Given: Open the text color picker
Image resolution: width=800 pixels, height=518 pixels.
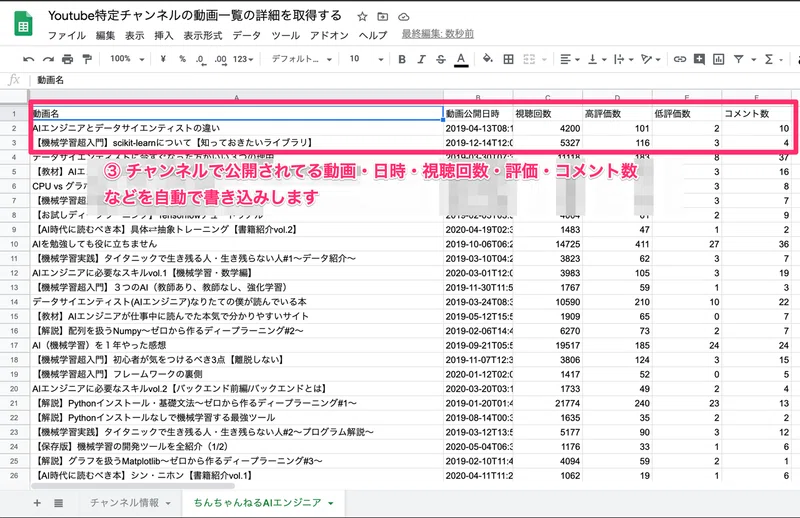Looking at the screenshot, I should coord(461,60).
